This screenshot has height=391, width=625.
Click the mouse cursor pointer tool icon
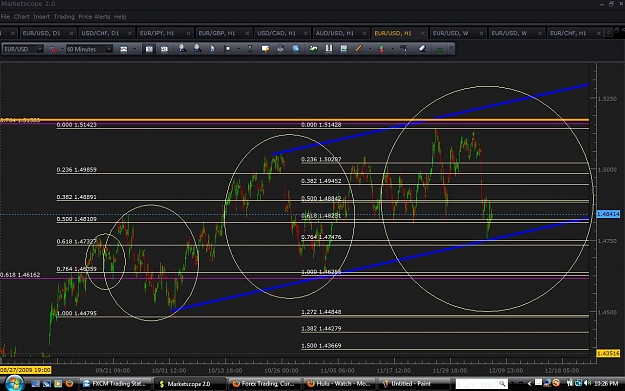coord(212,49)
